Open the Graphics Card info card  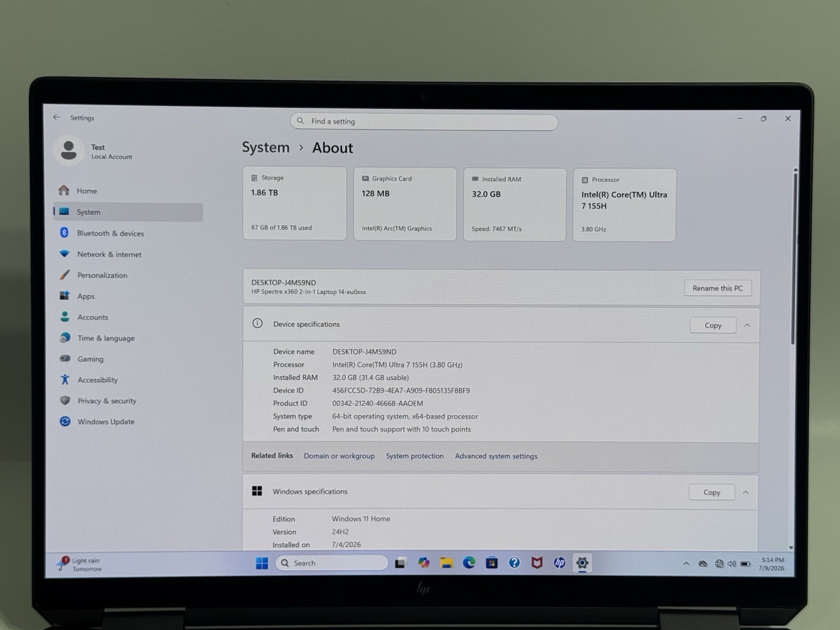click(x=405, y=204)
